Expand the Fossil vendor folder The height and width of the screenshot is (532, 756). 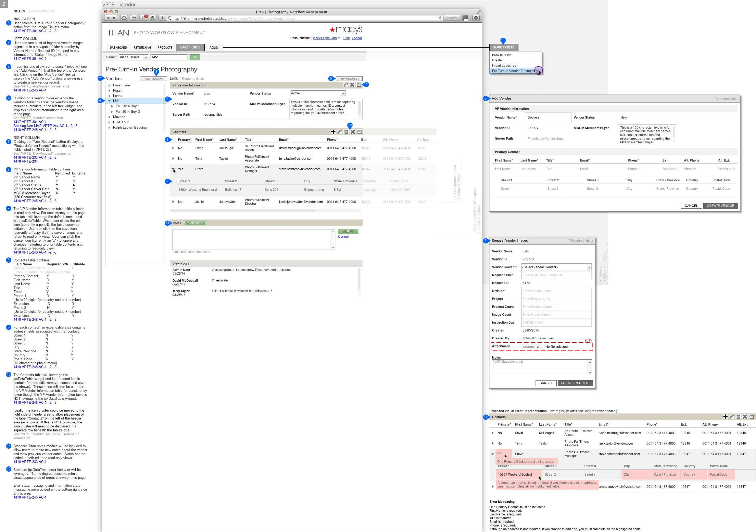tap(109, 91)
